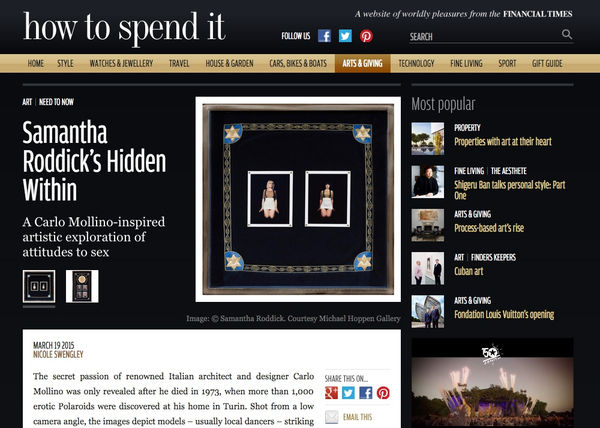The height and width of the screenshot is (428, 600).
Task: Select the first gallery thumbnail image
Action: [x=39, y=286]
